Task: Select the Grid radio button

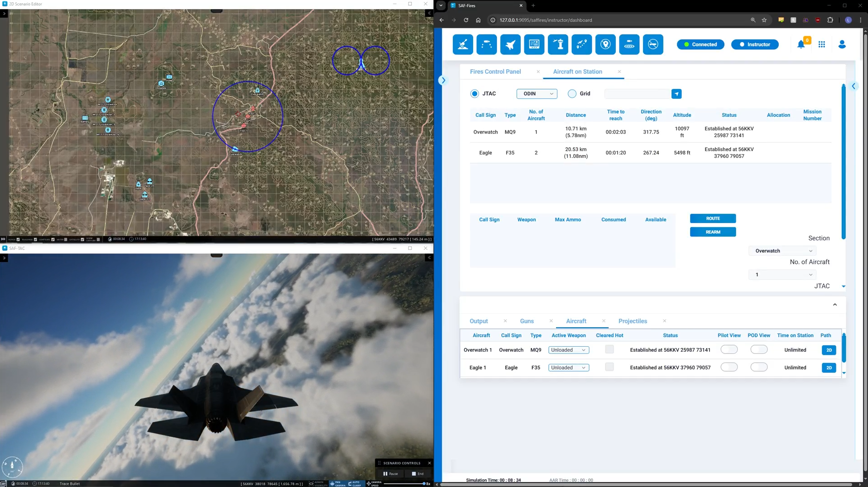Action: coord(572,94)
